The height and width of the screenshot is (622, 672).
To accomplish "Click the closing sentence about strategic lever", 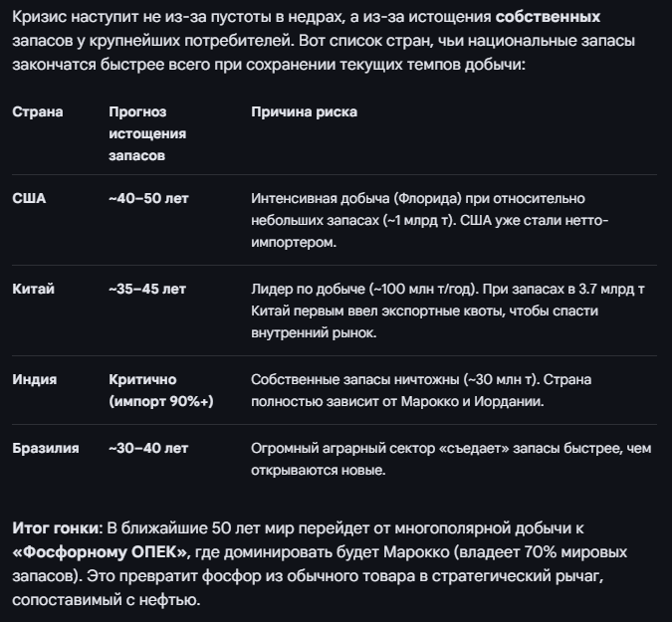I will pyautogui.click(x=299, y=575).
